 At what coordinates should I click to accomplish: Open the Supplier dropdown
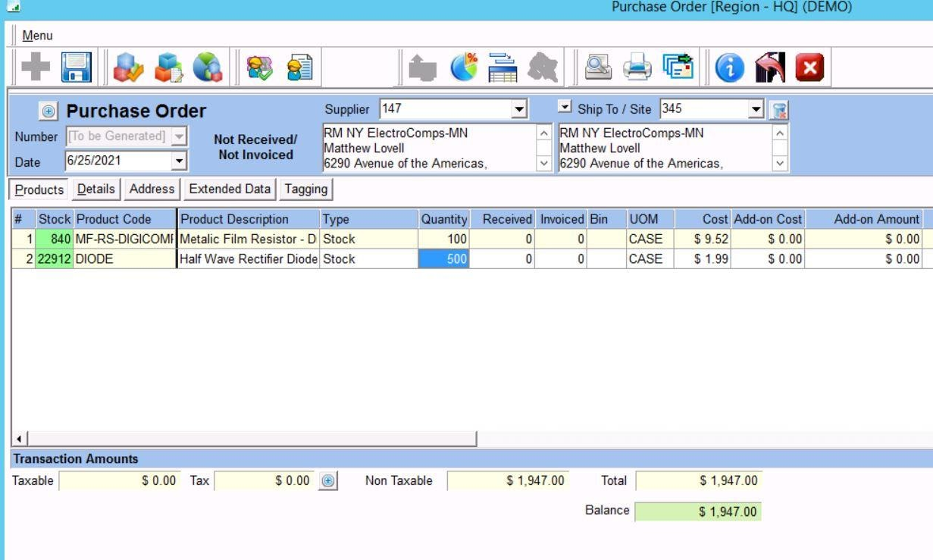[519, 109]
